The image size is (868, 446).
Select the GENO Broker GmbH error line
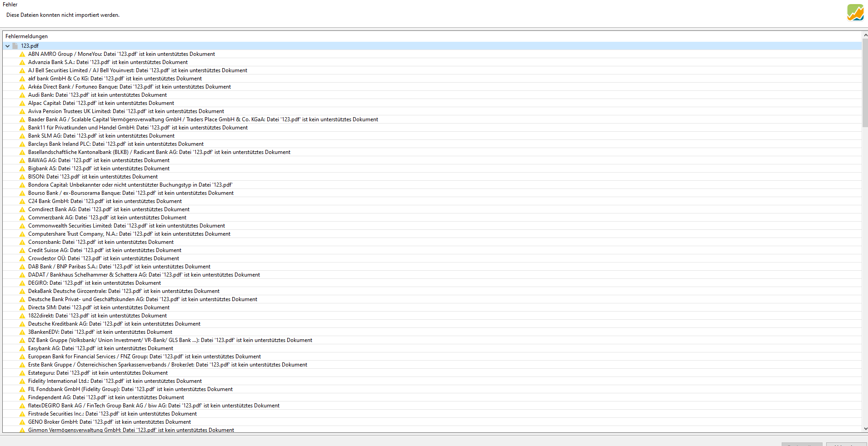click(110, 422)
